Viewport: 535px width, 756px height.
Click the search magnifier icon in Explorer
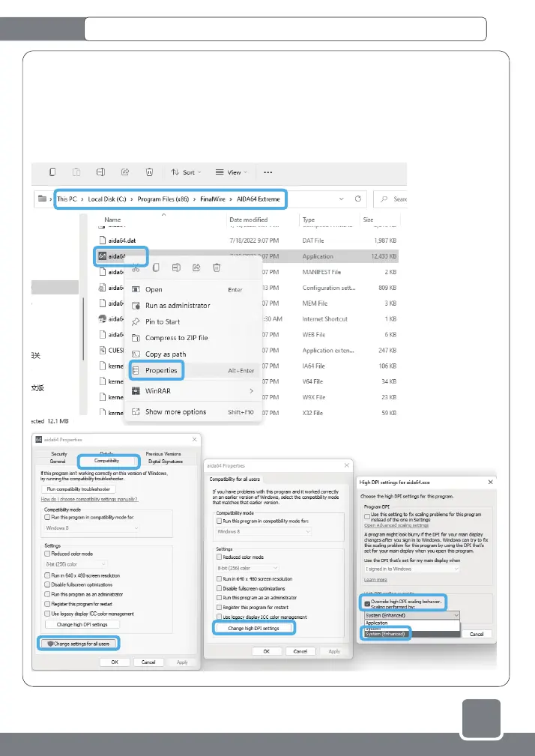(384, 199)
